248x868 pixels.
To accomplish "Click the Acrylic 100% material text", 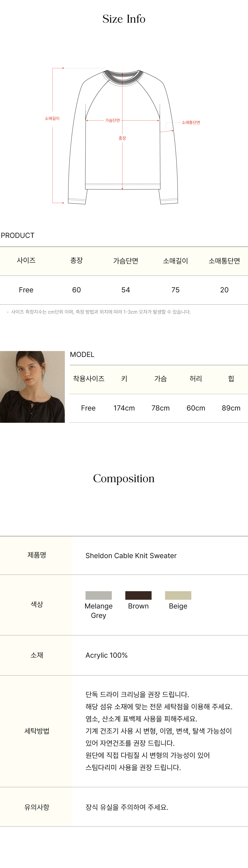I will pyautogui.click(x=106, y=655).
